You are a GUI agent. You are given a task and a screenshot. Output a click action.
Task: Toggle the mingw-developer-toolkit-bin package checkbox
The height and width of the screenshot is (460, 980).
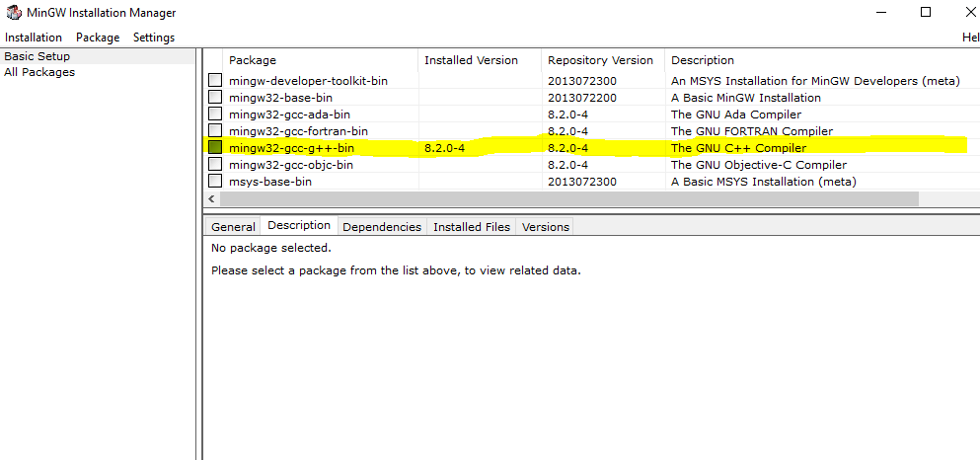pyautogui.click(x=215, y=81)
